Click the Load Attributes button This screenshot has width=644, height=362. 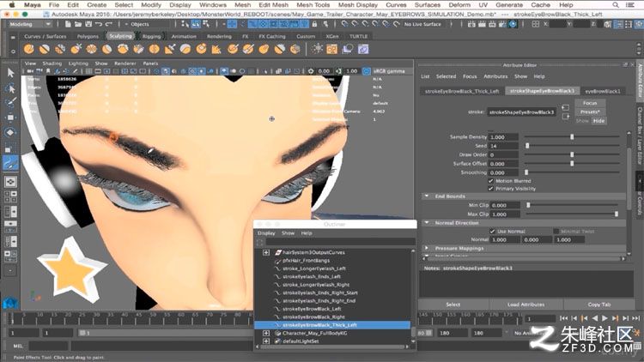pos(526,305)
